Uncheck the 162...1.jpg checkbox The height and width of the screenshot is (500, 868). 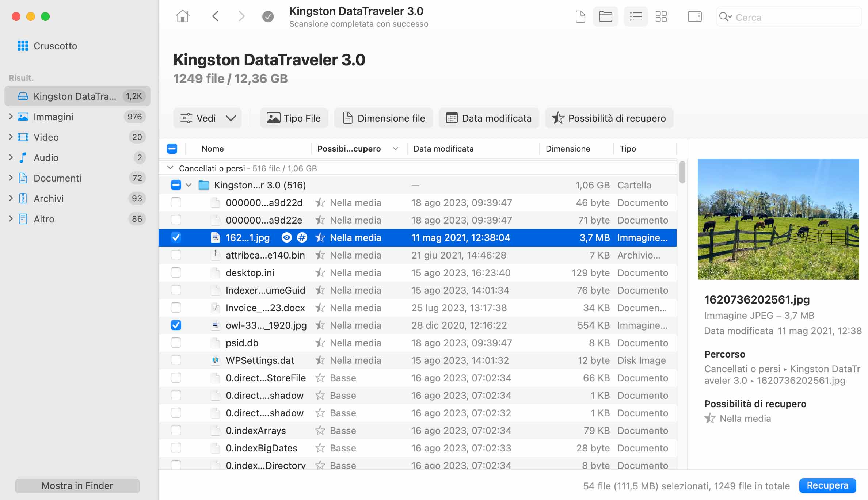(176, 238)
